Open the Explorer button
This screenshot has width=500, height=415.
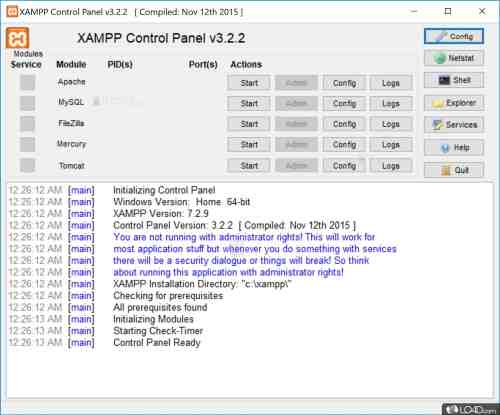point(454,103)
